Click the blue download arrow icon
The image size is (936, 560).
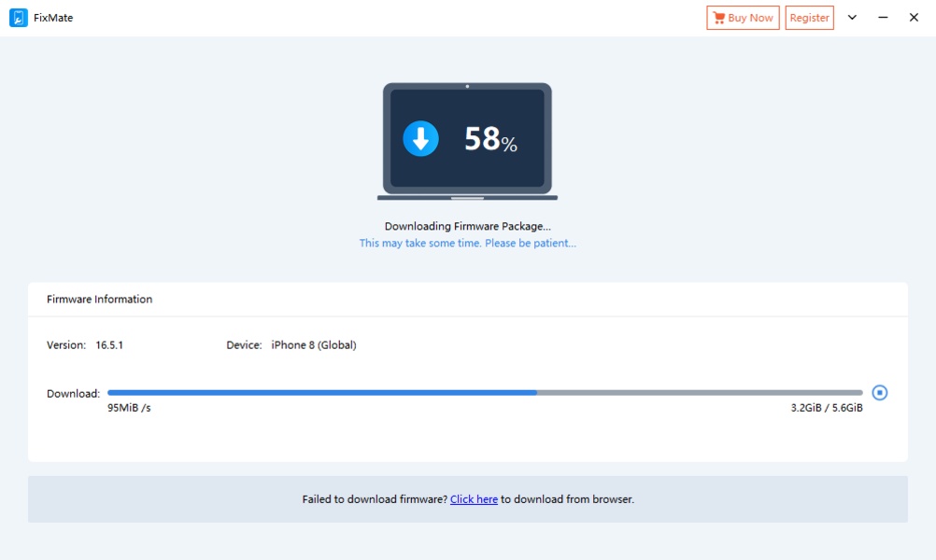pos(421,138)
